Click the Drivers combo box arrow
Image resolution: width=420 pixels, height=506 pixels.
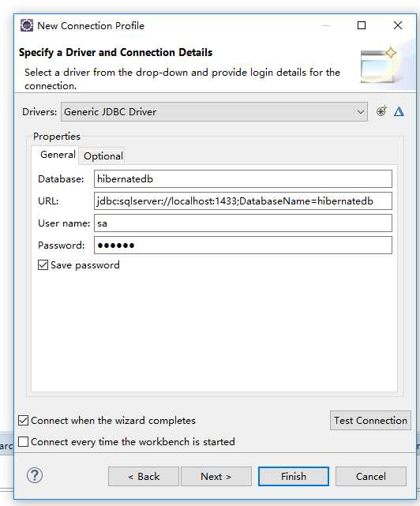tap(360, 111)
